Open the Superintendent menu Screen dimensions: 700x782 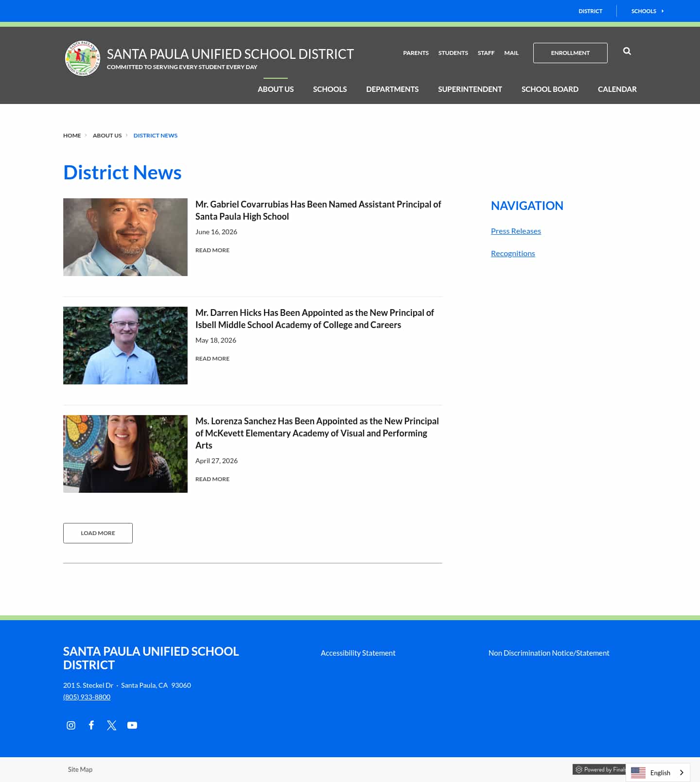[x=470, y=89]
